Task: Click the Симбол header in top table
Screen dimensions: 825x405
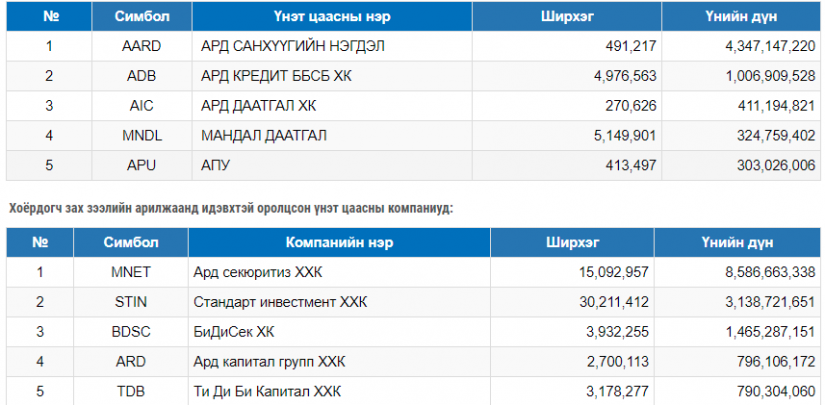Action: point(142,16)
